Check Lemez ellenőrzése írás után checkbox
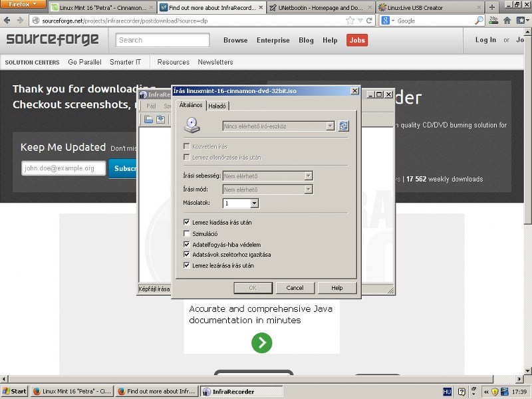Image resolution: width=532 pixels, height=399 pixels. tap(186, 157)
